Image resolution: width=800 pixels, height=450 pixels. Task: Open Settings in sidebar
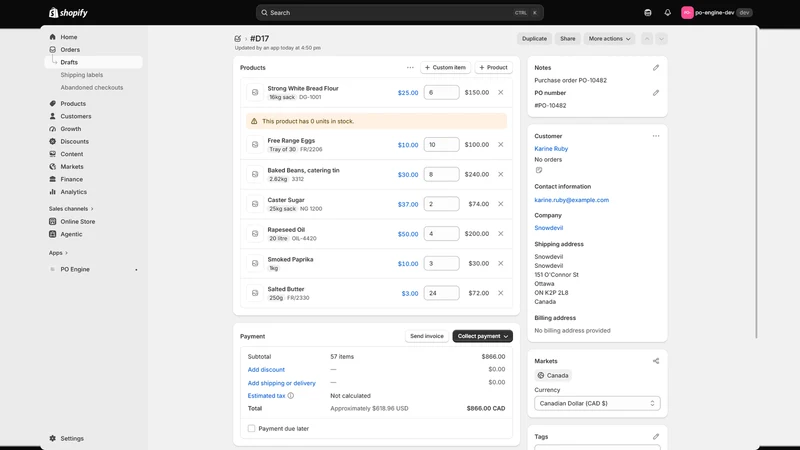pyautogui.click(x=93, y=438)
